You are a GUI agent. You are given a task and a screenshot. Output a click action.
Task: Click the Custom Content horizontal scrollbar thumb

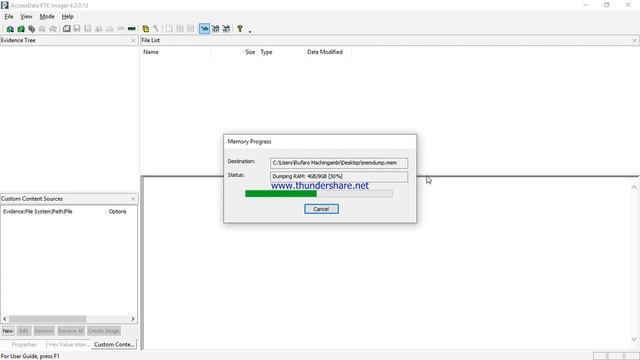tap(47, 319)
